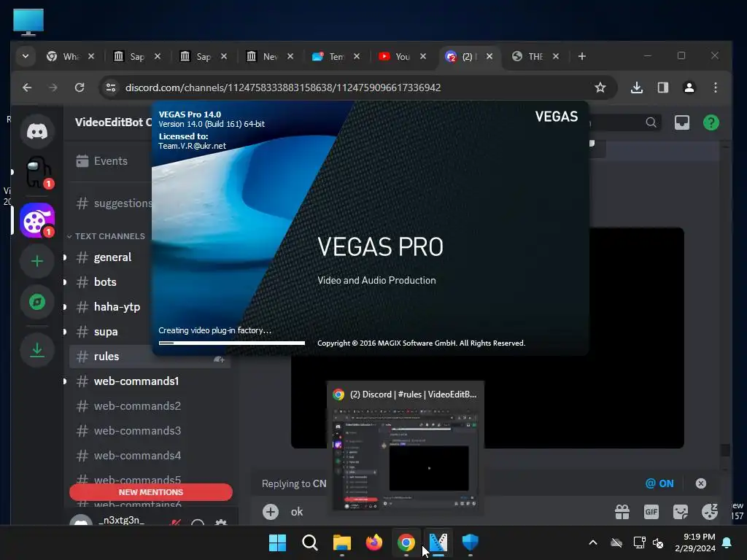Open gift Nitro icon in message bar
Viewport: 747px width, 560px height.
(622, 512)
